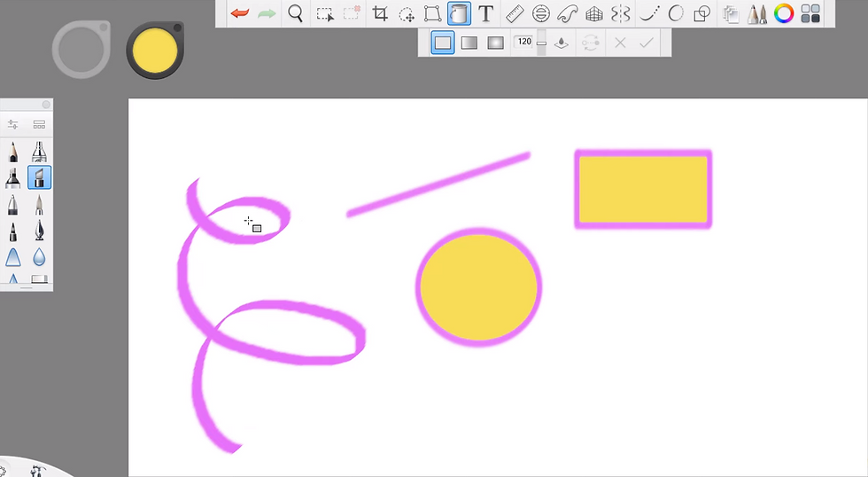The height and width of the screenshot is (477, 868).
Task: Click the invert gradient icon
Action: (x=590, y=43)
